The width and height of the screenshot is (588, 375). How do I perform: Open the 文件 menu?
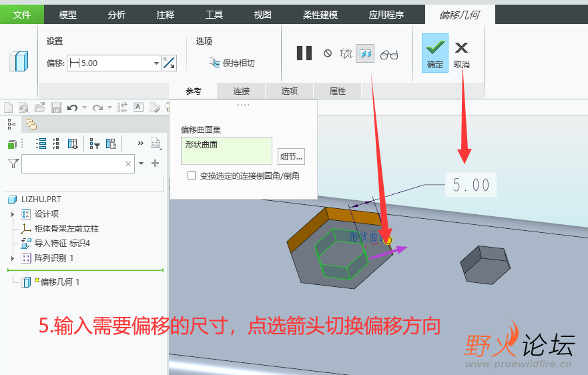(x=22, y=15)
